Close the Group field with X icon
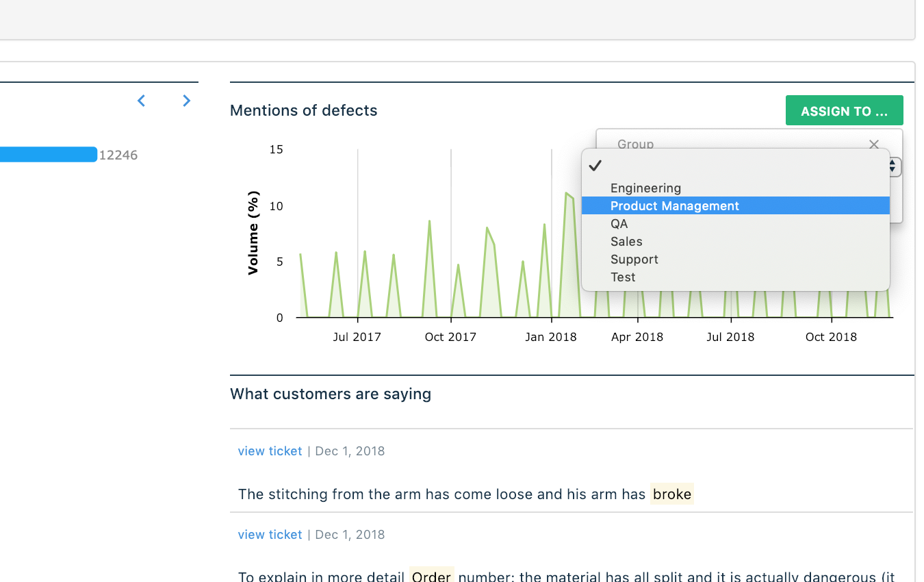Viewport: 924px width, 582px height. click(x=873, y=144)
